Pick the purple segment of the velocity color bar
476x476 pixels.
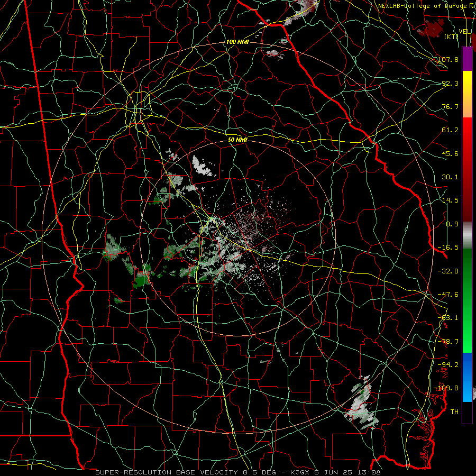coord(467,59)
